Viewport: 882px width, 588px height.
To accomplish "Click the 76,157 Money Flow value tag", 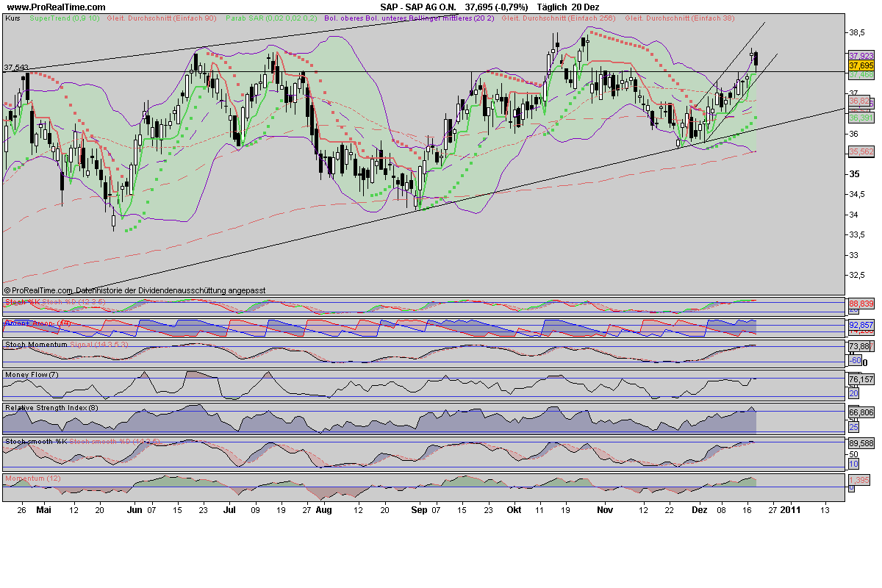I will (861, 380).
